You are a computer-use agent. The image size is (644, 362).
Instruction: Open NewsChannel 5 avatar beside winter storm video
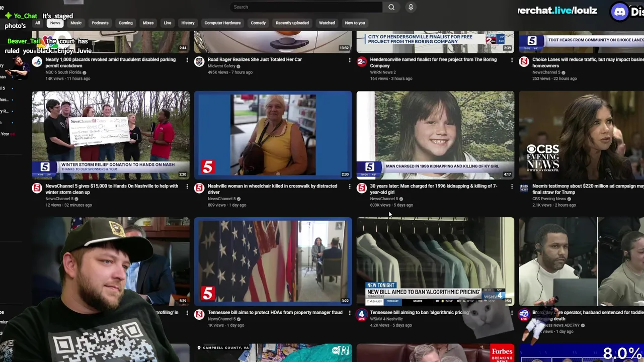click(x=37, y=188)
